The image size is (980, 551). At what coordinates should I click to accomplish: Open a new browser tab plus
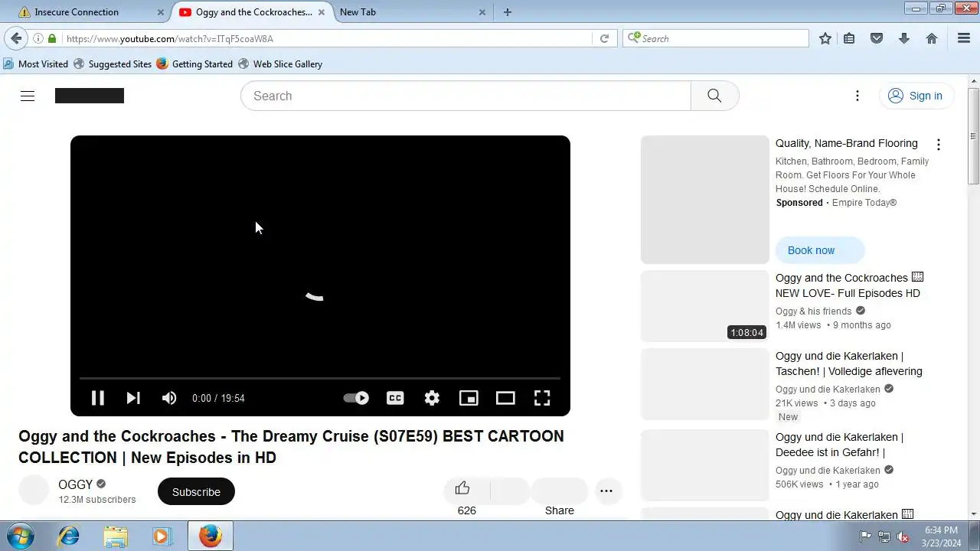point(508,12)
